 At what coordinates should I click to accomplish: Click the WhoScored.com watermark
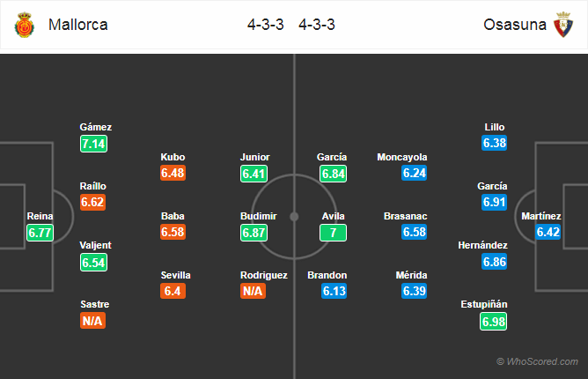coord(537,361)
